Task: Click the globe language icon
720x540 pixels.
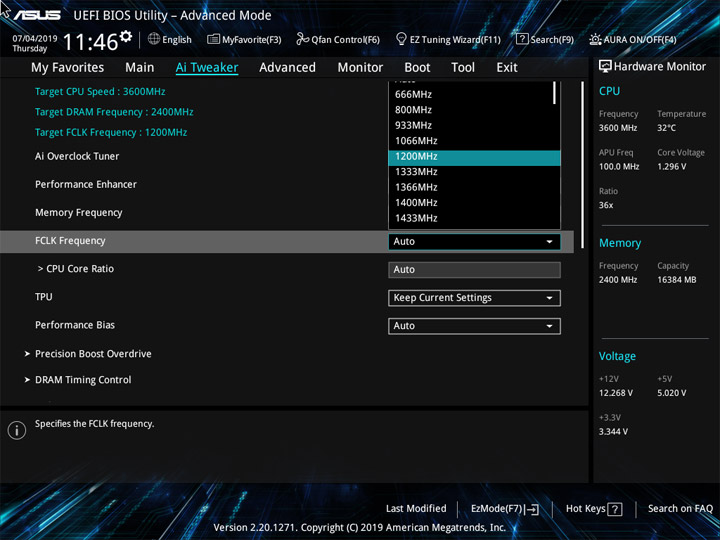Action: 154,39
